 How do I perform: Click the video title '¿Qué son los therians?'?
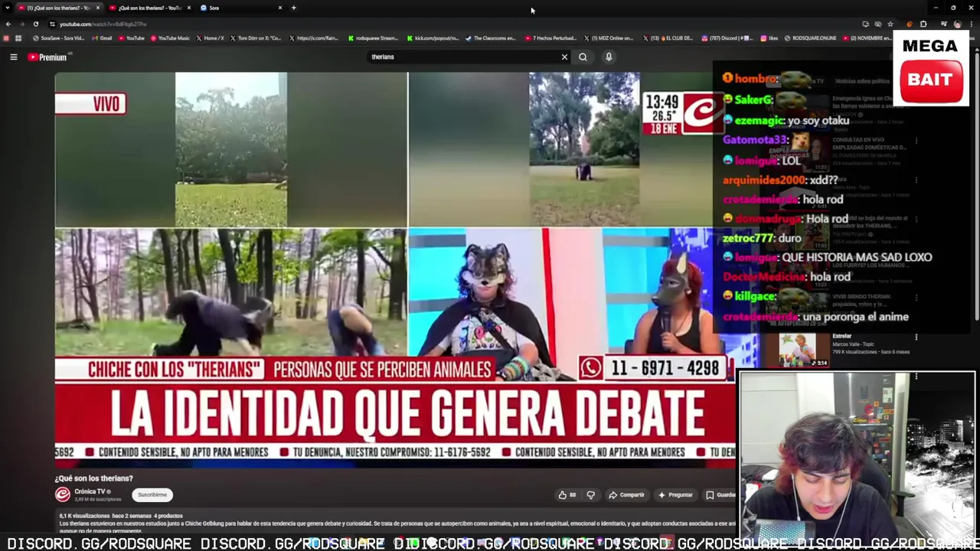tap(94, 478)
